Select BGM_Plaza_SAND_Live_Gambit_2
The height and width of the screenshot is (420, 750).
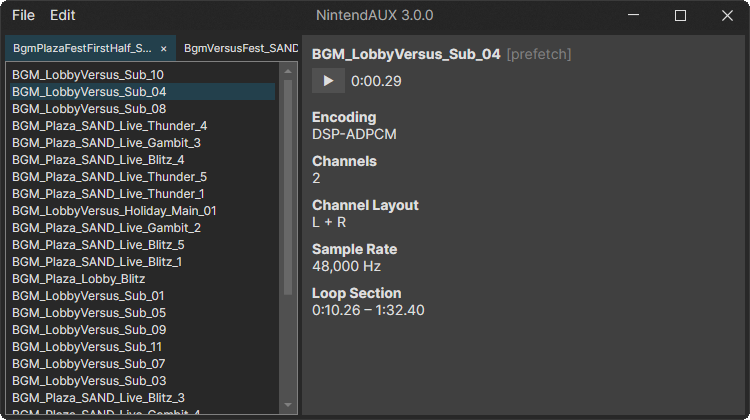(143, 228)
